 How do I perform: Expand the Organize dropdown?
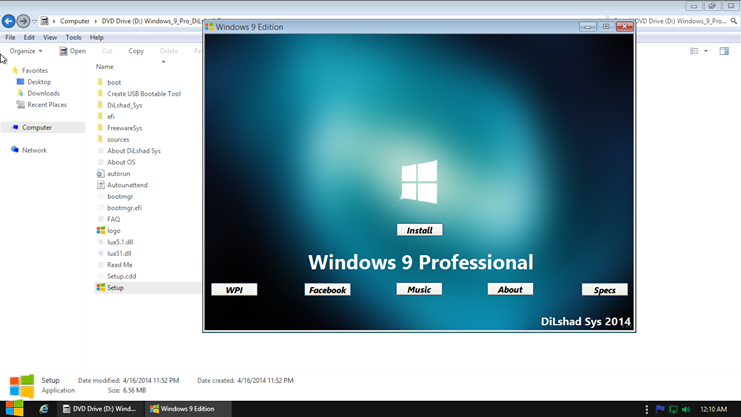pyautogui.click(x=26, y=51)
